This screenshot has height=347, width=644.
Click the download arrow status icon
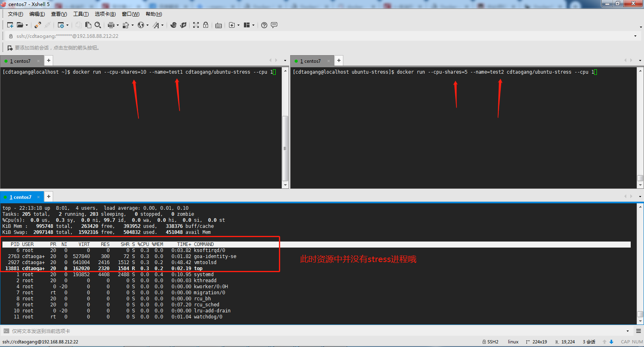point(611,342)
